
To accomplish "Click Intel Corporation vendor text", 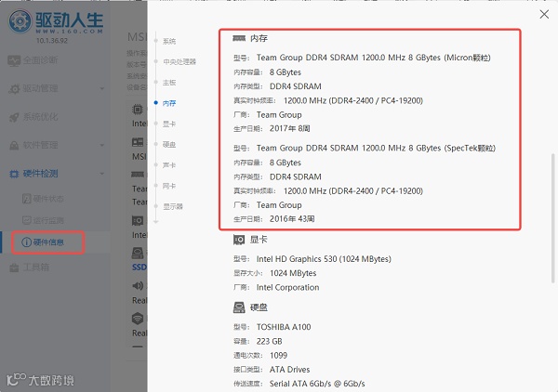I will point(287,288).
